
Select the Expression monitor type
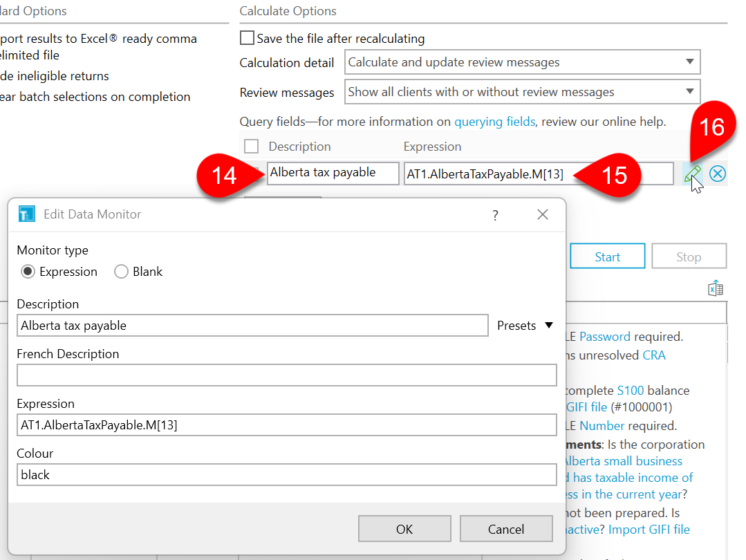click(28, 272)
